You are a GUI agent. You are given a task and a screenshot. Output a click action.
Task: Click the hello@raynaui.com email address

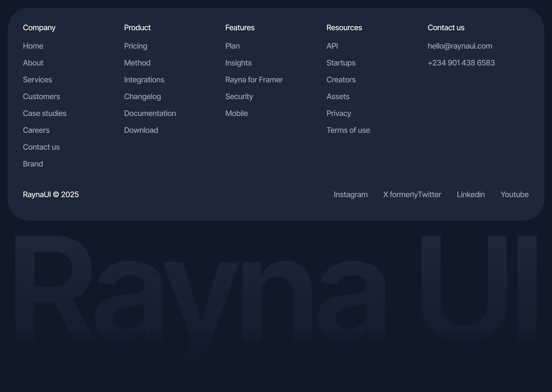coord(460,46)
